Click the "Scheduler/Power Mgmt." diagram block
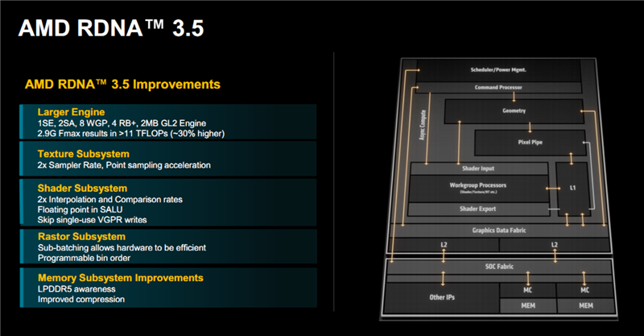This screenshot has height=336, width=644. [498, 70]
